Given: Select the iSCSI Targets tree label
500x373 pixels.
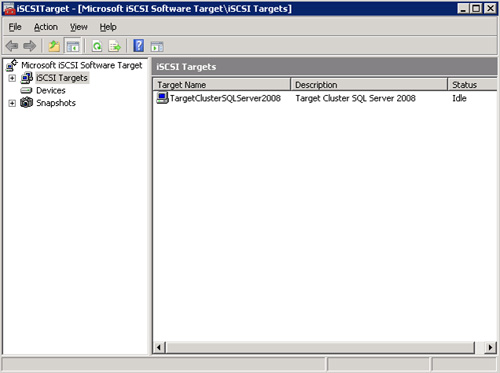Looking at the screenshot, I should (62, 78).
